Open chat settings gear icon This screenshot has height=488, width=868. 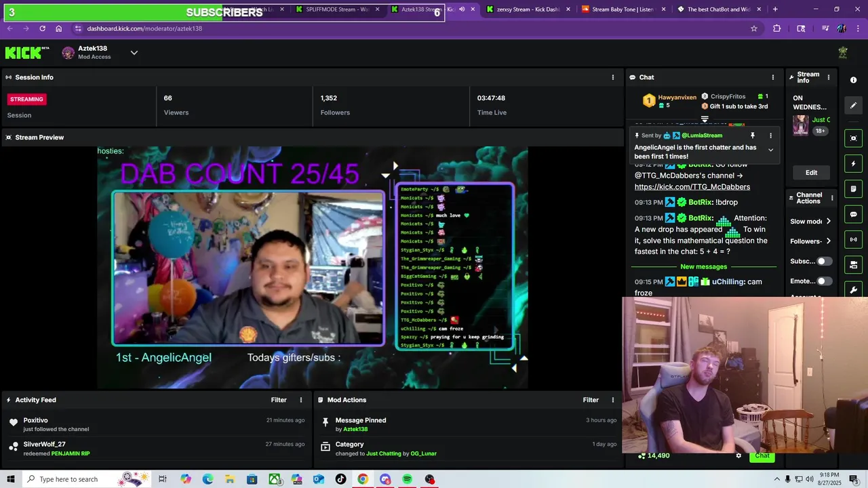coord(738,456)
